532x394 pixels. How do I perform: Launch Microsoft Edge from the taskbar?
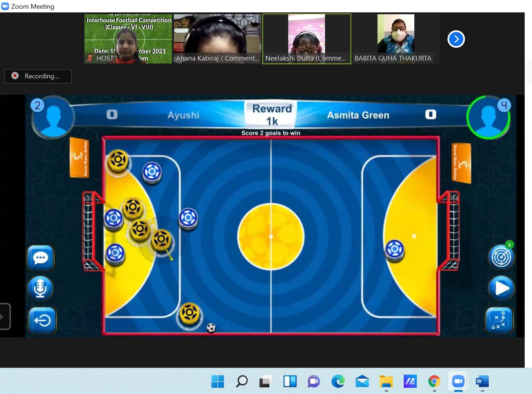click(x=338, y=382)
